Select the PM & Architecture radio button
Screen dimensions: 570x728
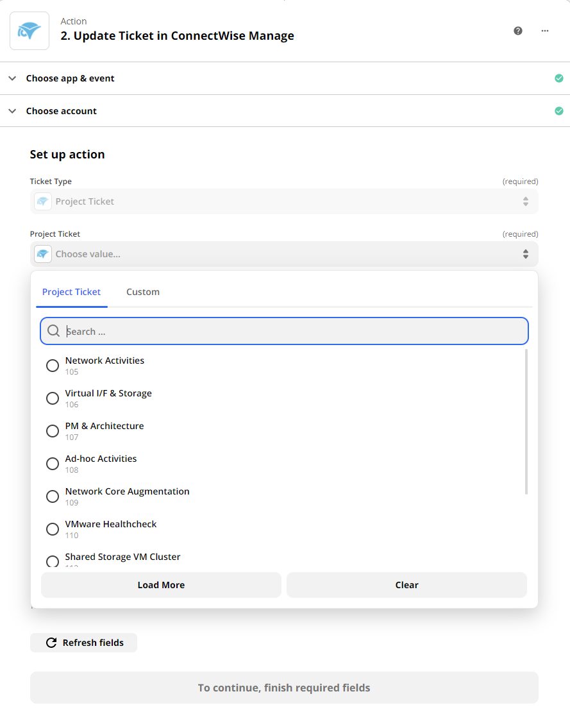(x=53, y=431)
